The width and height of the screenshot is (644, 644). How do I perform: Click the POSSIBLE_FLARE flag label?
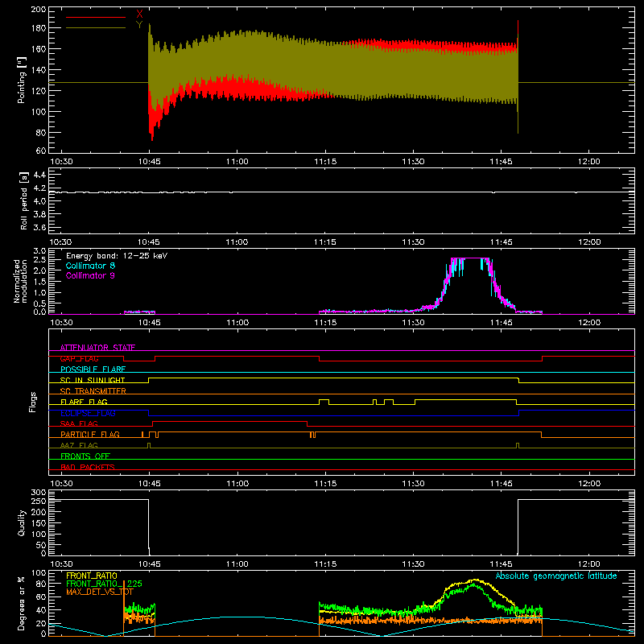[x=93, y=369]
